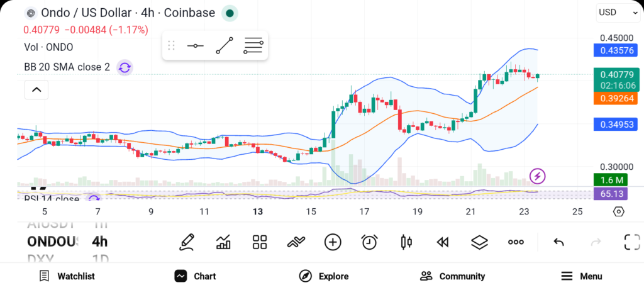Select the horizontal line drawing tool

(195, 45)
